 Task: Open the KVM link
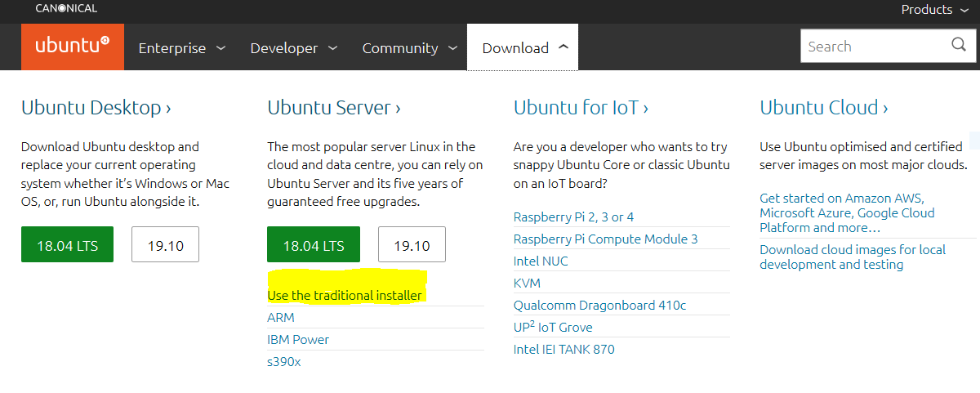pos(527,283)
